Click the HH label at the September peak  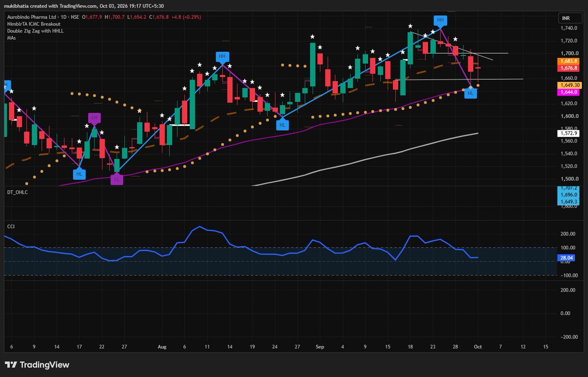(440, 20)
